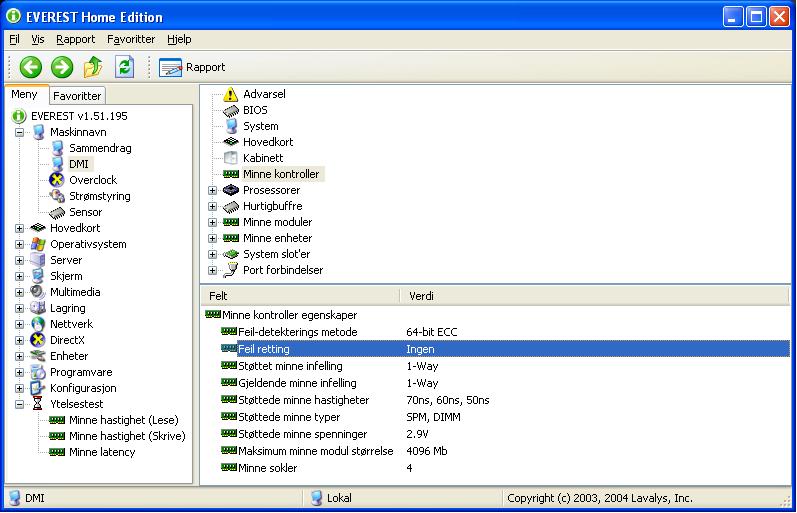Expand Minne moduler in DMI list
797x513 pixels.
click(212, 222)
